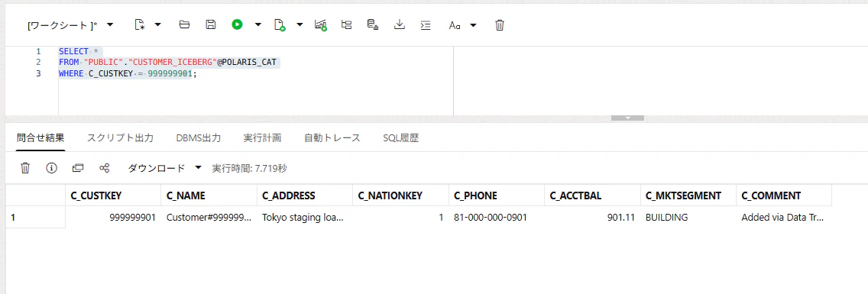Click the C_CUSTKEY column header

pyautogui.click(x=113, y=195)
